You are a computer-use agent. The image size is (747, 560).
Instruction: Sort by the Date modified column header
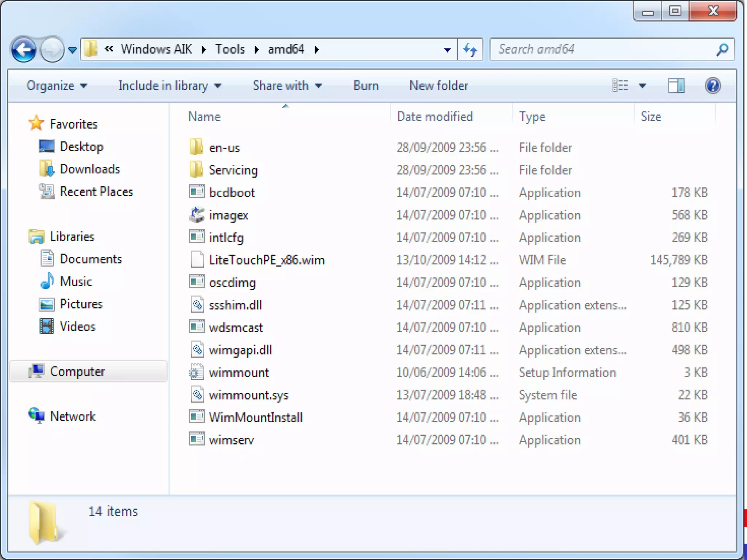tap(435, 117)
